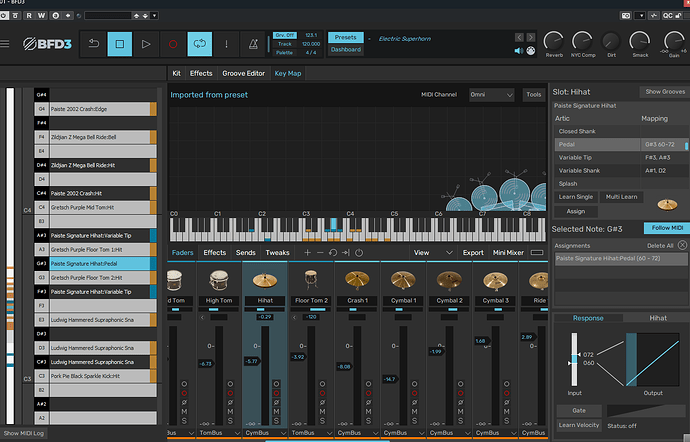
Task: Click the undo arrow in the transport
Action: [93, 44]
